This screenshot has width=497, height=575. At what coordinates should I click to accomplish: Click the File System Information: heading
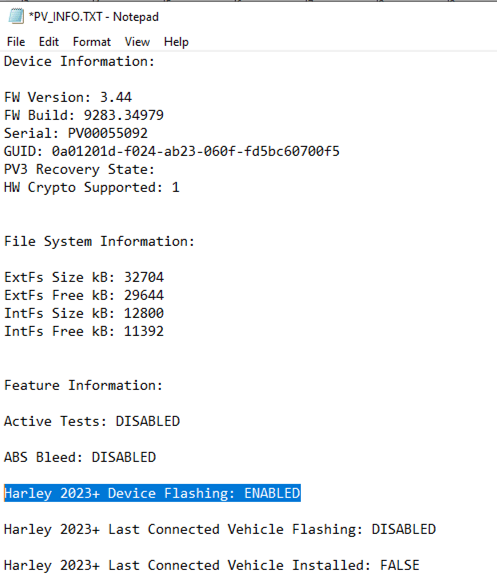99,241
